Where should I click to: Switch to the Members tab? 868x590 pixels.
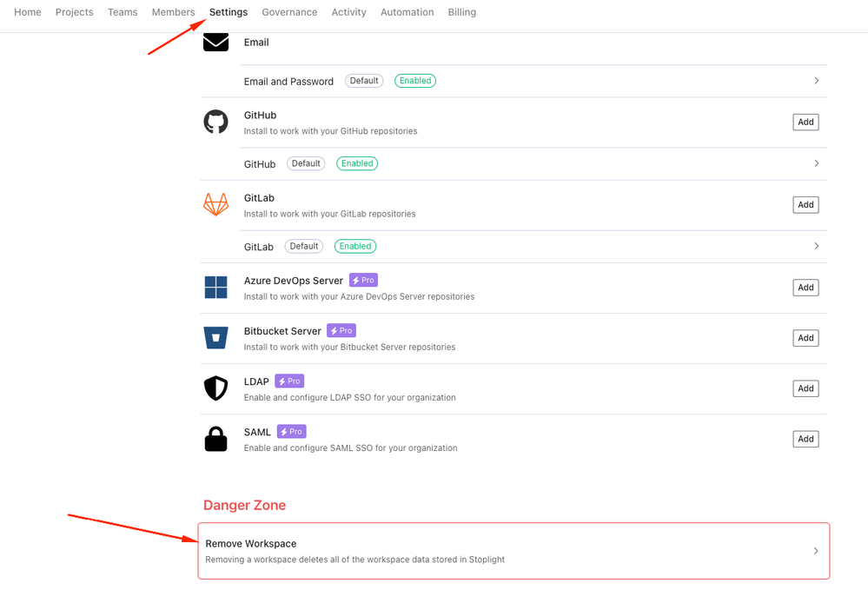(x=173, y=12)
